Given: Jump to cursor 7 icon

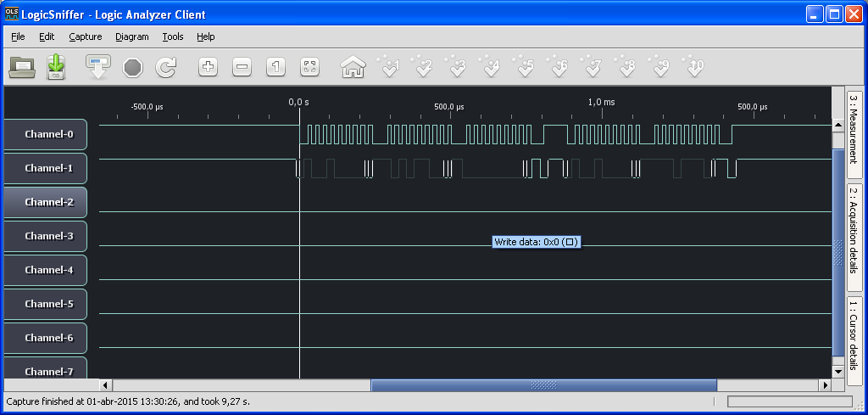Looking at the screenshot, I should click(x=591, y=66).
